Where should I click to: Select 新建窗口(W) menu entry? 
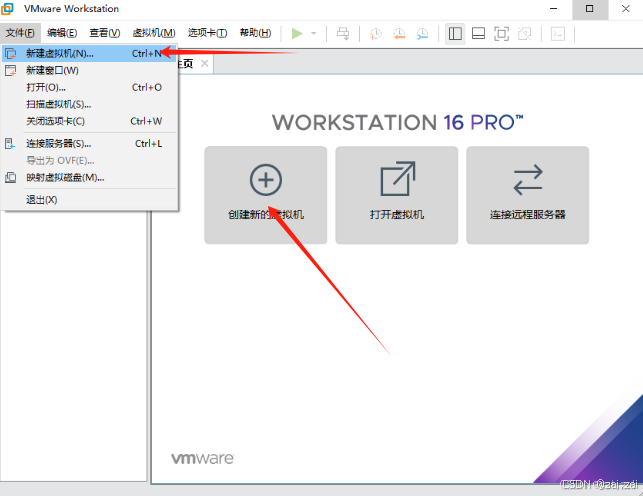pyautogui.click(x=89, y=71)
